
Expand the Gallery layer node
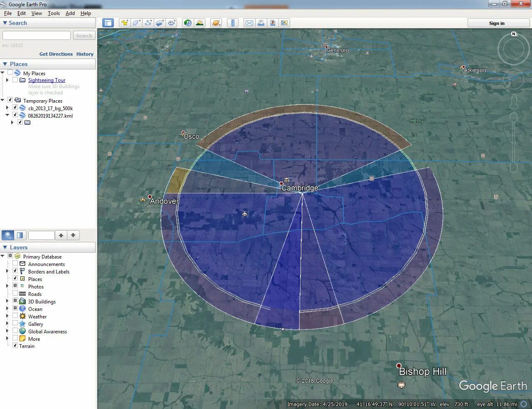click(x=7, y=323)
